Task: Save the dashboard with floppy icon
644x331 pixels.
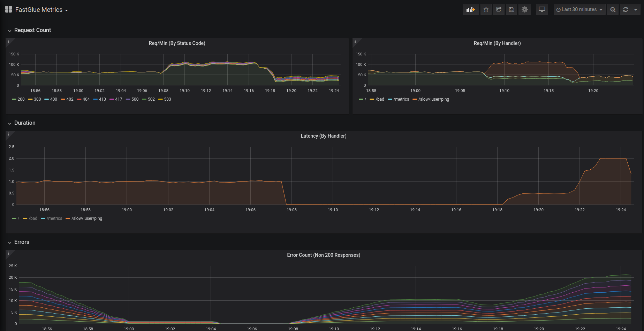Action: 512,9
